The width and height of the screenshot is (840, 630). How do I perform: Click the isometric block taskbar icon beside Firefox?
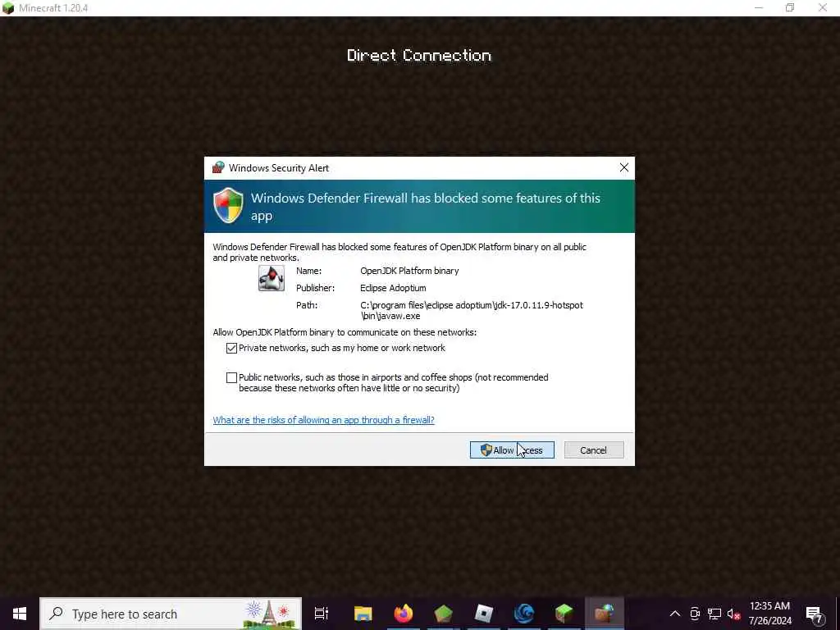[444, 614]
